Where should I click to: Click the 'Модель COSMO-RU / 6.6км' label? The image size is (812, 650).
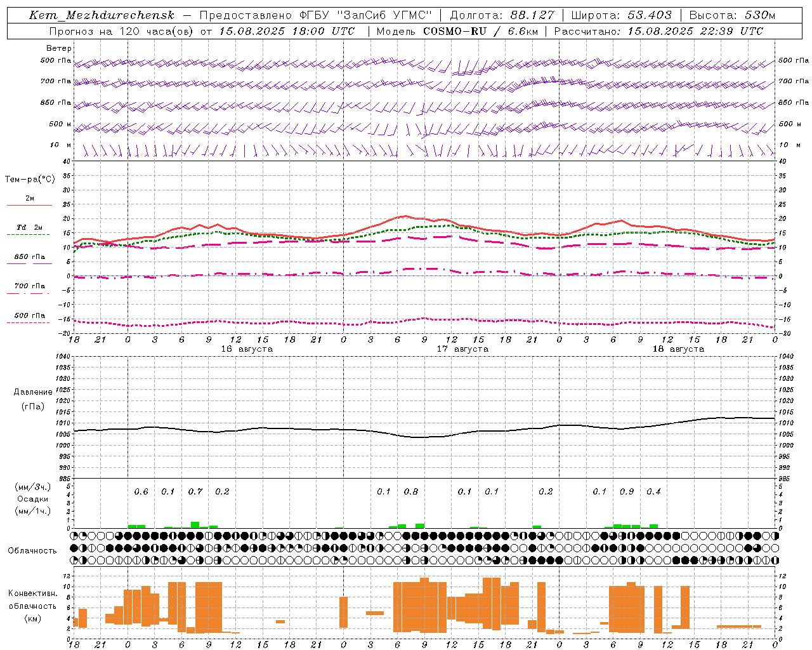(x=457, y=31)
